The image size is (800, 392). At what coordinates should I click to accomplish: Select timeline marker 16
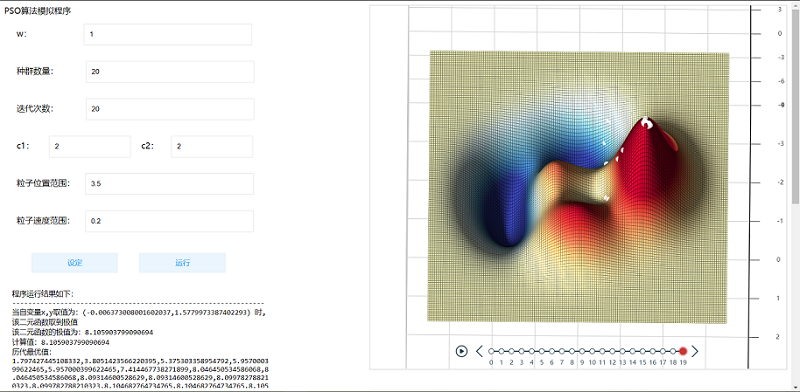click(x=653, y=351)
